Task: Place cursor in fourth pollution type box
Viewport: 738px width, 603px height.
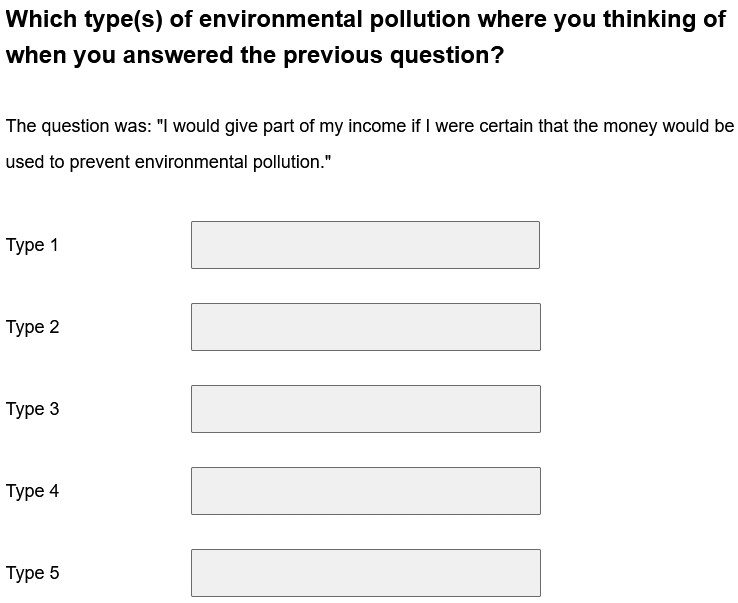Action: (x=366, y=490)
